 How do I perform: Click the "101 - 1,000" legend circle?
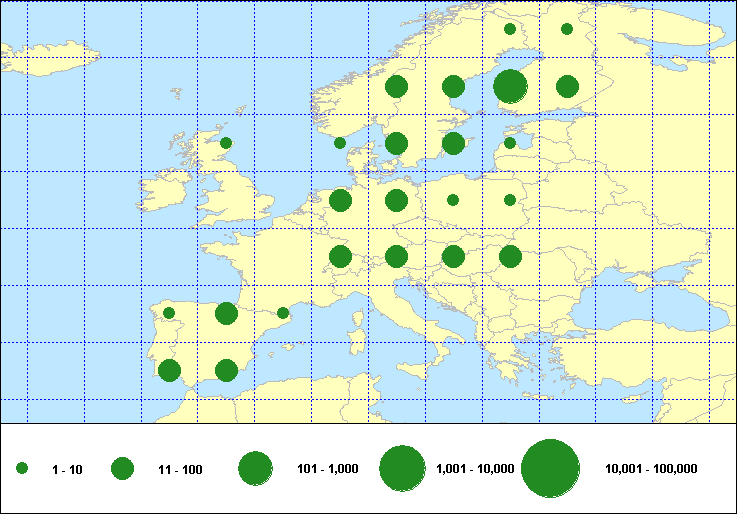click(256, 468)
